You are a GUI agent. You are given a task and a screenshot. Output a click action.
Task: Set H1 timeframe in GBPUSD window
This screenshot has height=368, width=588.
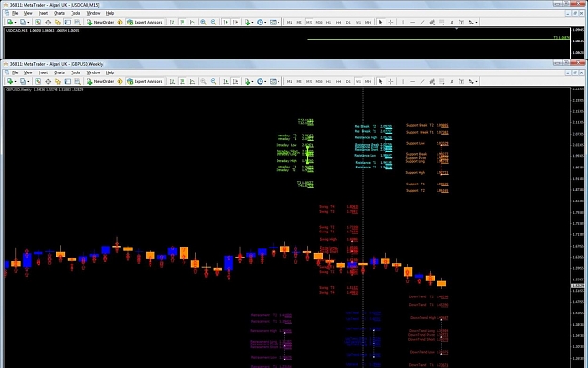pos(328,81)
